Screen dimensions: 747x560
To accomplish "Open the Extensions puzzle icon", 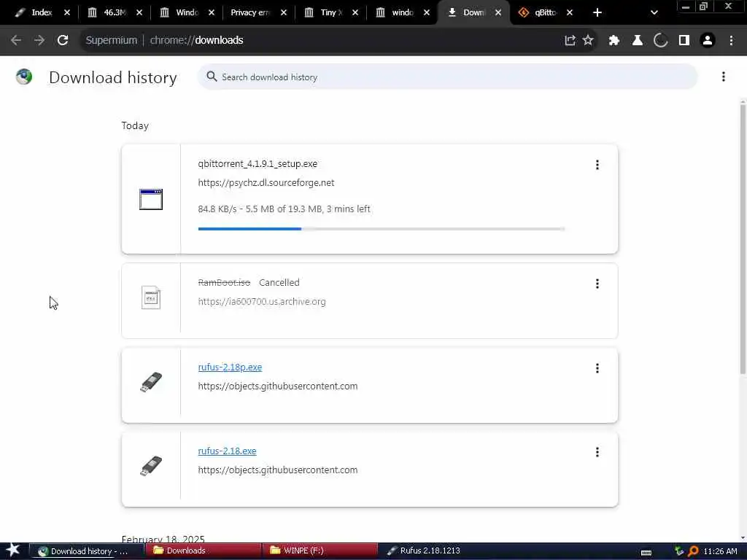I will pyautogui.click(x=614, y=41).
